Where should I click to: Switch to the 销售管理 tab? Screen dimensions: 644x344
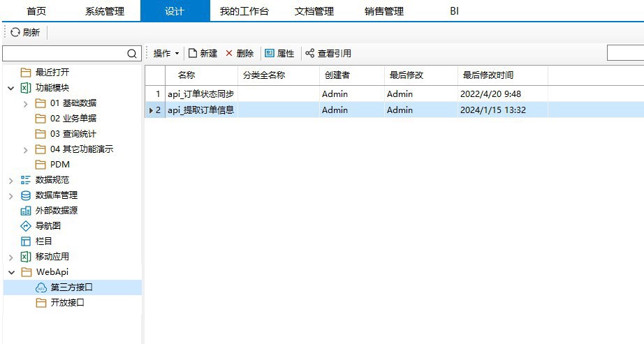(383, 11)
